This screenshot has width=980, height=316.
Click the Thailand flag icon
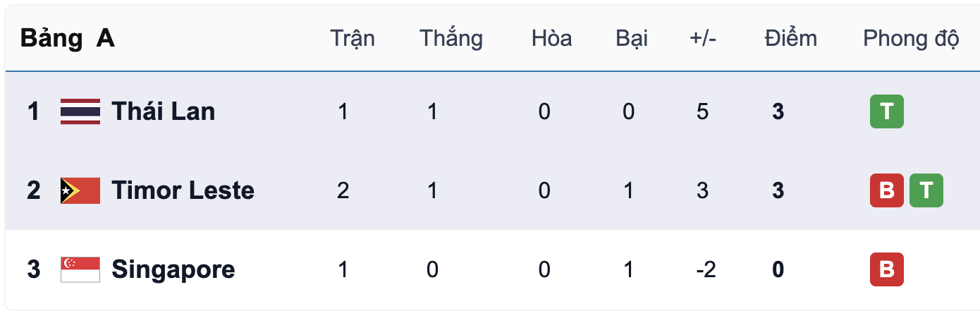click(x=80, y=111)
